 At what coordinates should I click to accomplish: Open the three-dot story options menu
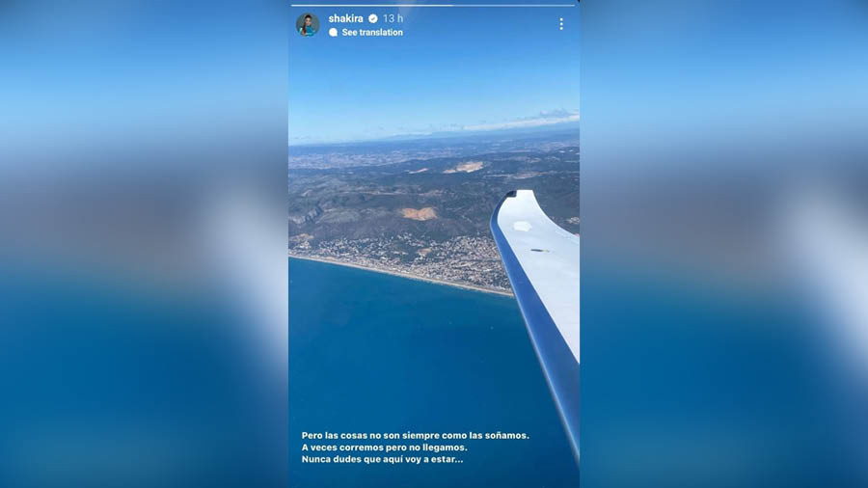tap(561, 24)
